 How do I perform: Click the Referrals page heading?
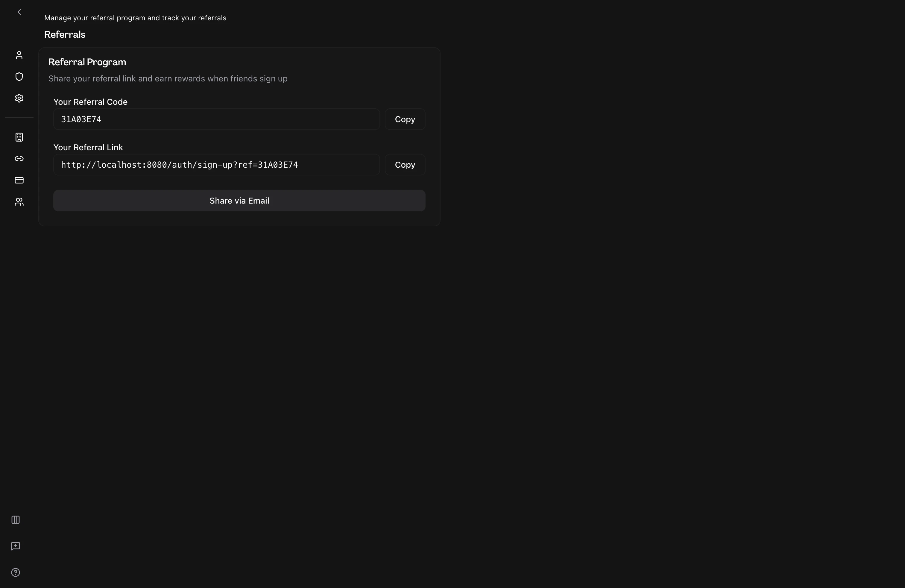click(x=65, y=35)
